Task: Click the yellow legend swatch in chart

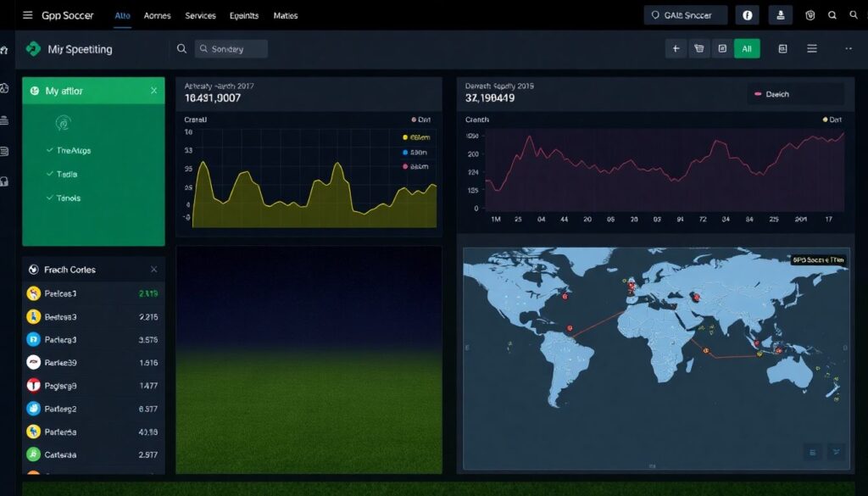Action: [405, 137]
